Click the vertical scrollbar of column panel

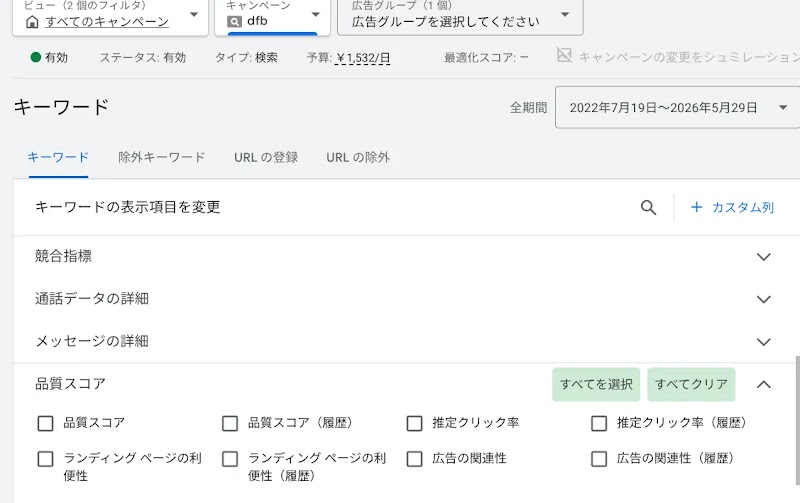[x=797, y=420]
